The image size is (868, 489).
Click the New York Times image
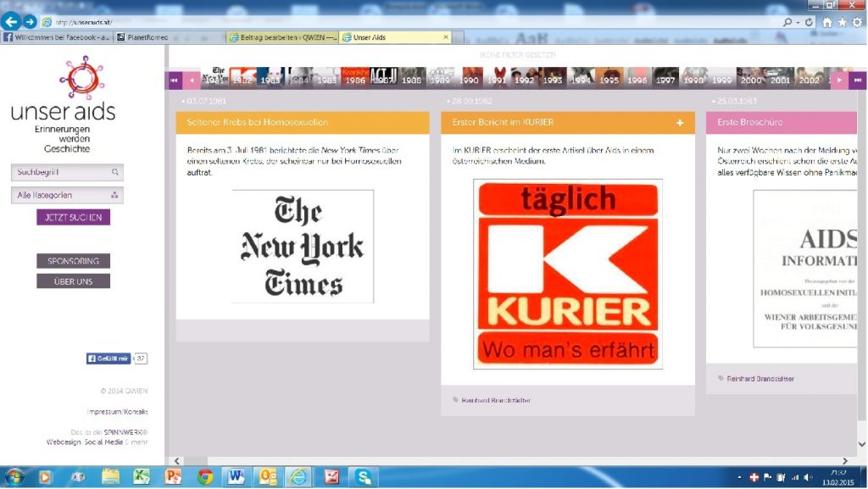pos(303,246)
